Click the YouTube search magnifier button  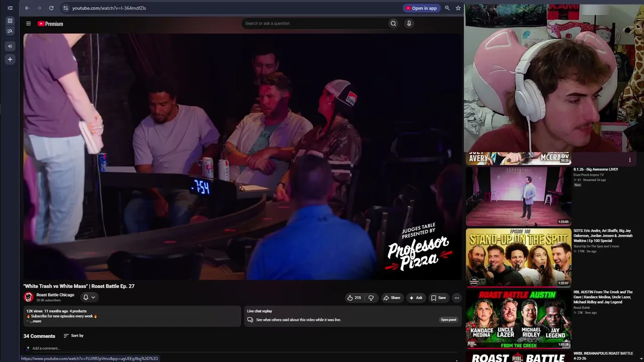coord(393,23)
